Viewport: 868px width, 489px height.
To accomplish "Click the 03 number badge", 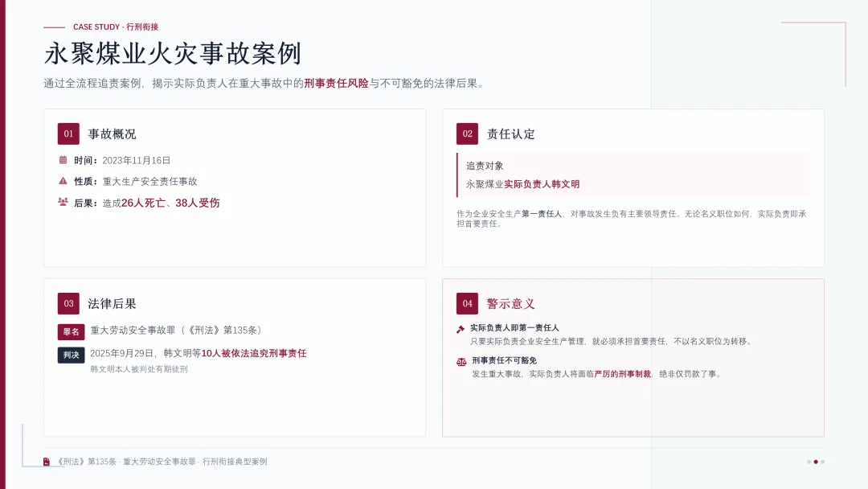I will pos(68,303).
